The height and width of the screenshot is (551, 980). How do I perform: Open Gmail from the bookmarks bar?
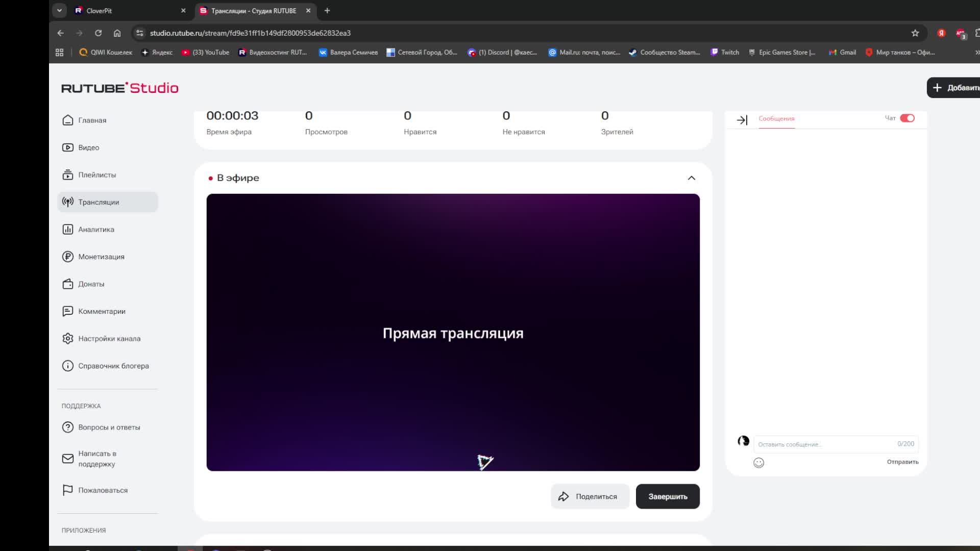click(x=842, y=52)
